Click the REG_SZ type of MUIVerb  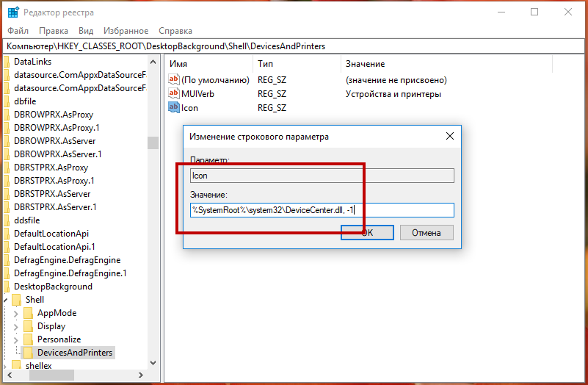[272, 94]
